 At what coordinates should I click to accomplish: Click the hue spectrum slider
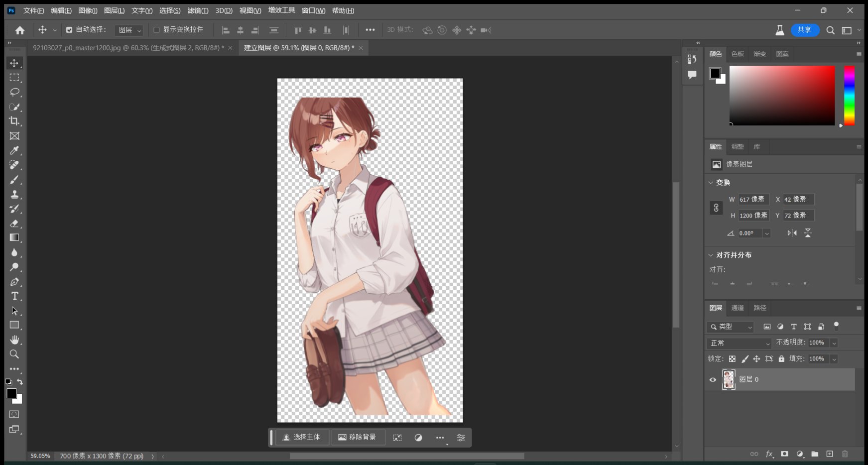pyautogui.click(x=849, y=96)
